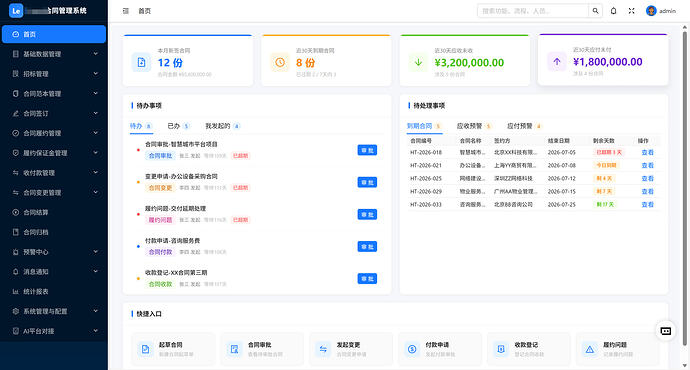Click 审批 for 履约问题-交付延期处理

[367, 214]
